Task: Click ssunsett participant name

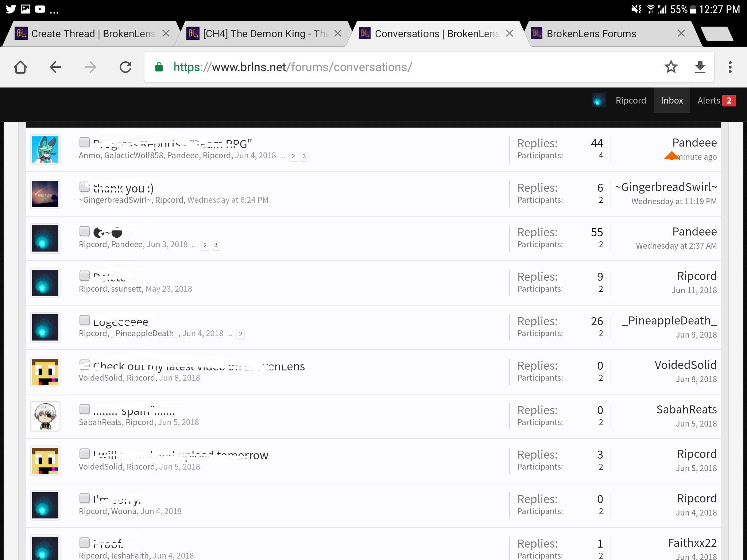Action: tap(126, 289)
